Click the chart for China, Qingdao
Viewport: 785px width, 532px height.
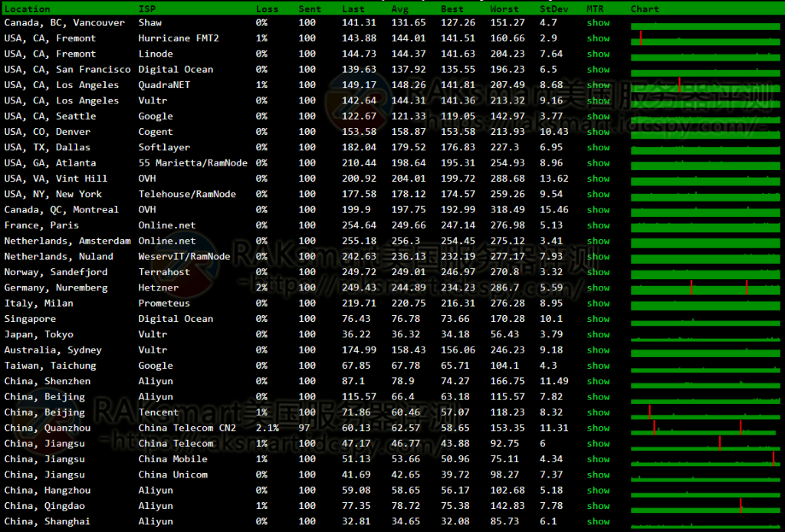pos(705,506)
